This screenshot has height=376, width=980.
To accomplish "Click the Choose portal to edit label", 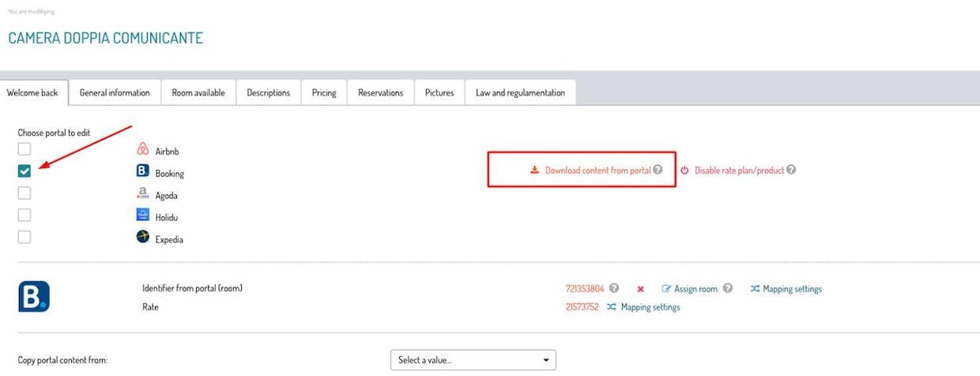I will tap(54, 133).
